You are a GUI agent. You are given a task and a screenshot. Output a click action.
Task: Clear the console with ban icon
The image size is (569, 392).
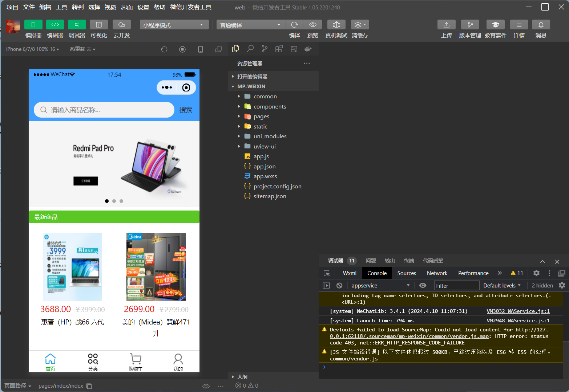tap(339, 286)
